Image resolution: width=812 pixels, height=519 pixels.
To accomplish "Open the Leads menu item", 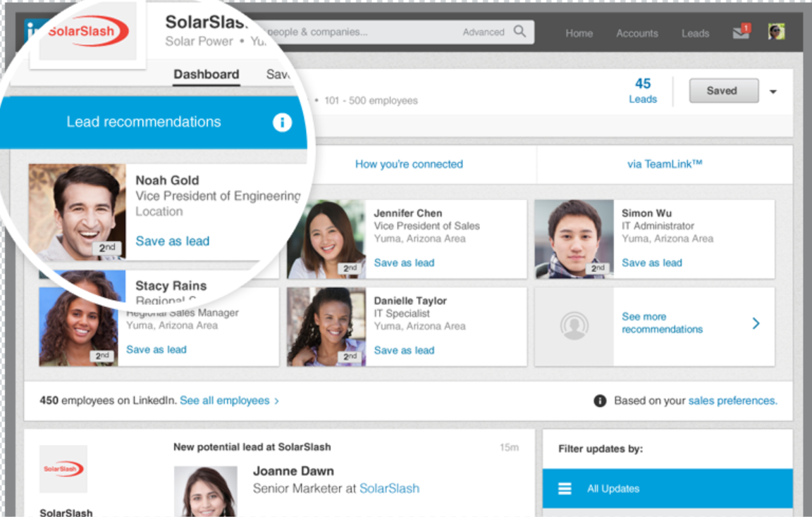I will (x=695, y=33).
